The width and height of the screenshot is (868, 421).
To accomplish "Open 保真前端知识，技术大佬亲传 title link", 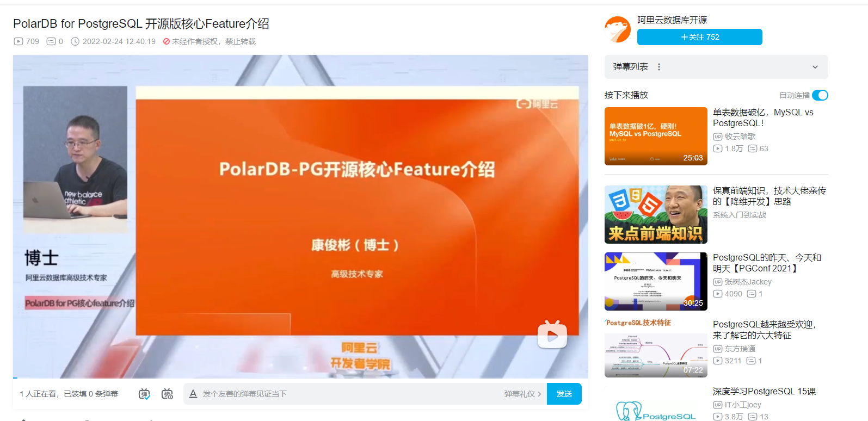I will (x=769, y=196).
